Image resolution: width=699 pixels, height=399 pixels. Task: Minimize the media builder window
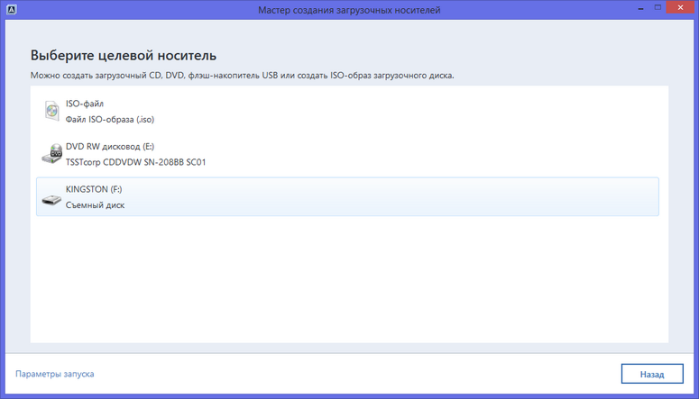pos(641,8)
